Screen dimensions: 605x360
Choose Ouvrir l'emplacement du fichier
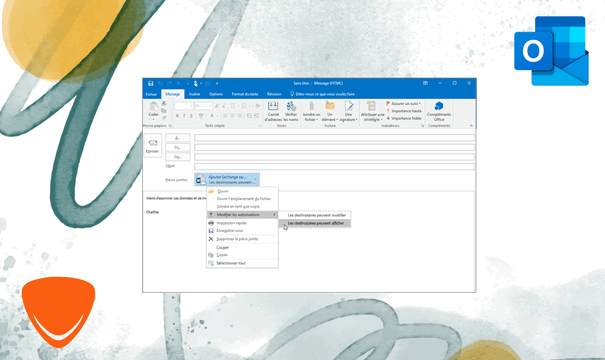coord(243,199)
